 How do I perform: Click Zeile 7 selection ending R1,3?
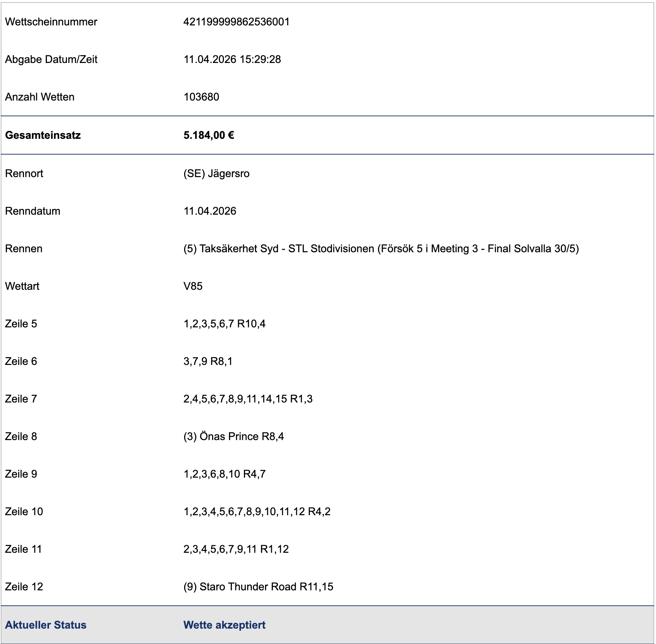[248, 399]
